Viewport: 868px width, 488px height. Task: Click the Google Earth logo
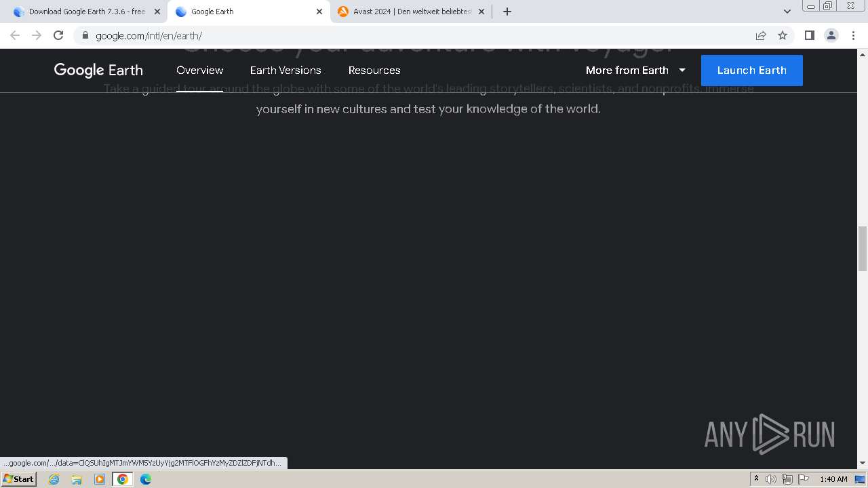98,70
